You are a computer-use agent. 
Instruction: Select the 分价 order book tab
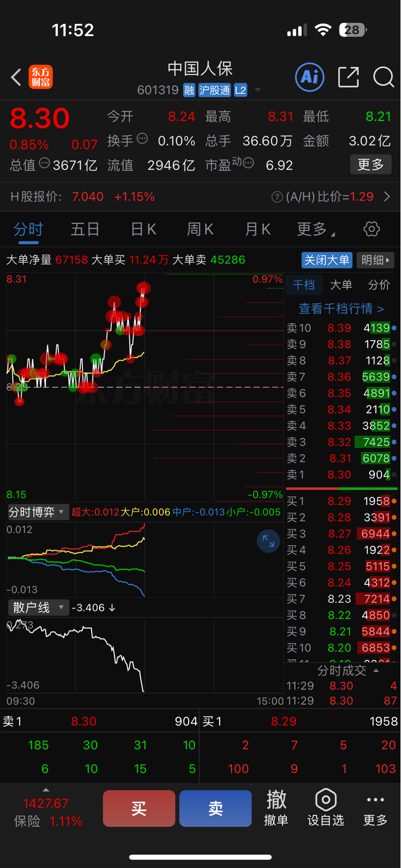[x=379, y=285]
